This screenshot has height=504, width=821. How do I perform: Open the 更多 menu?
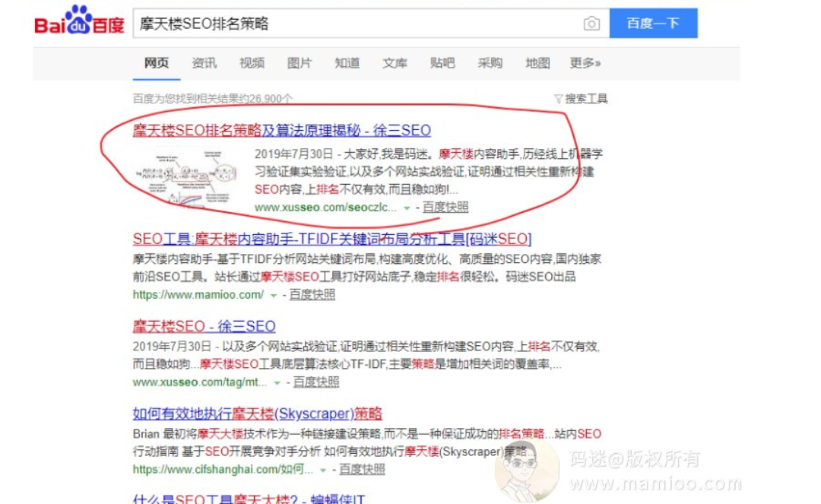click(585, 63)
